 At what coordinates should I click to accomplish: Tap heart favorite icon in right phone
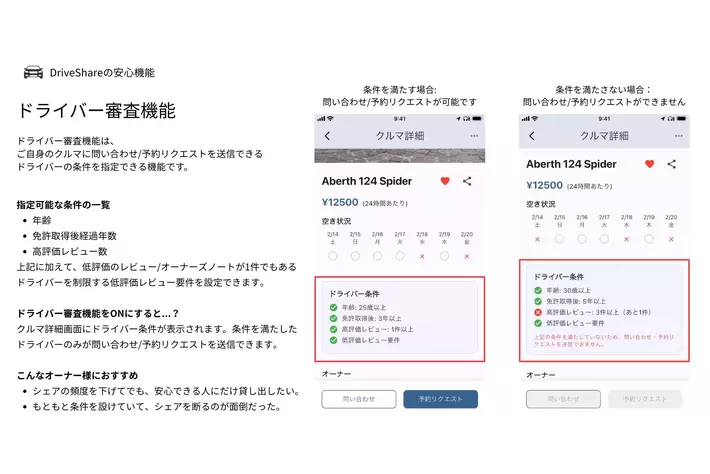point(649,164)
